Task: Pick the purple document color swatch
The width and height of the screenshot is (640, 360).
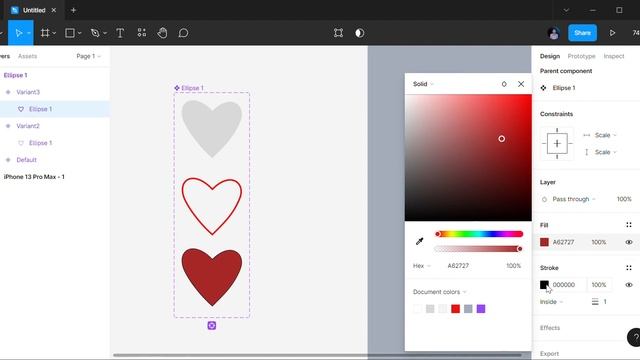Action: [x=481, y=309]
